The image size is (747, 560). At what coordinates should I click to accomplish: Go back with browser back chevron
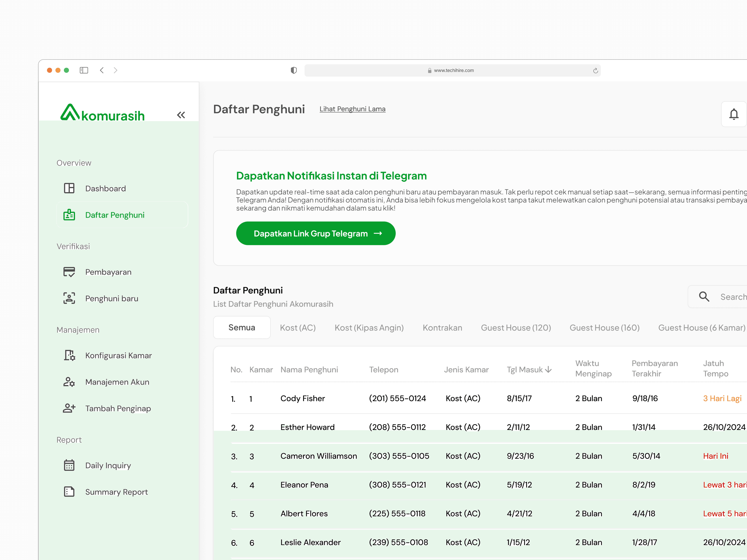102,70
